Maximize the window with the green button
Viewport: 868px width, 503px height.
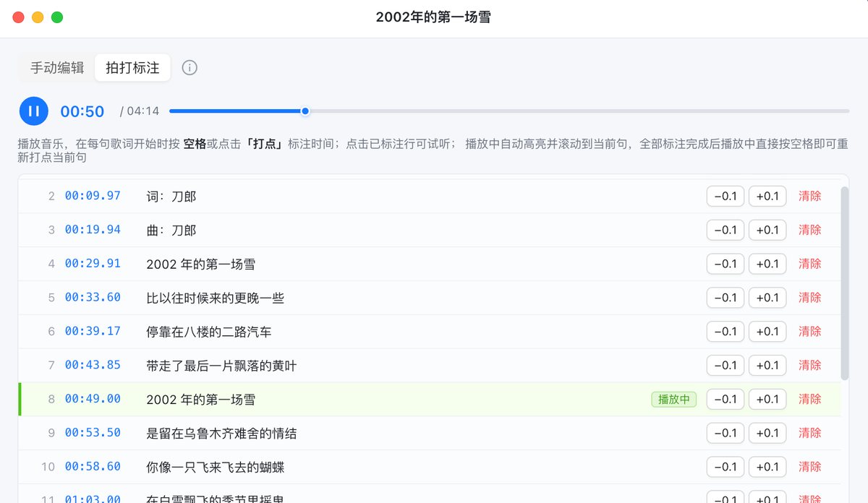57,17
